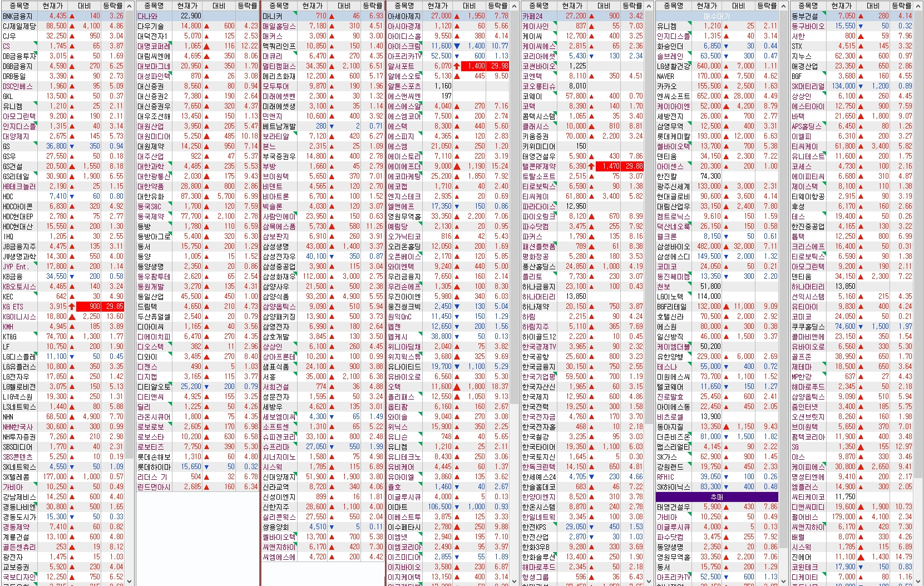Click scroll-down arrow in the 매수대기 panel
The height and width of the screenshot is (586, 924).
[x=784, y=581]
